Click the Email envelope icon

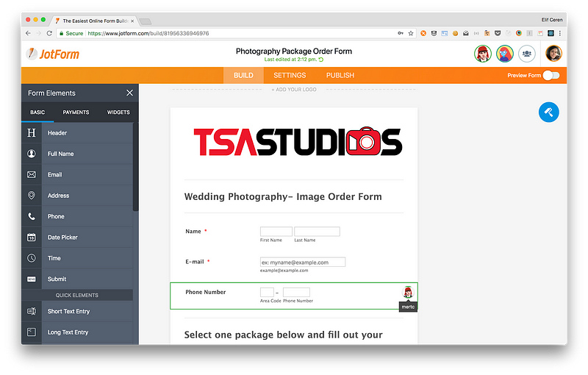click(x=32, y=175)
